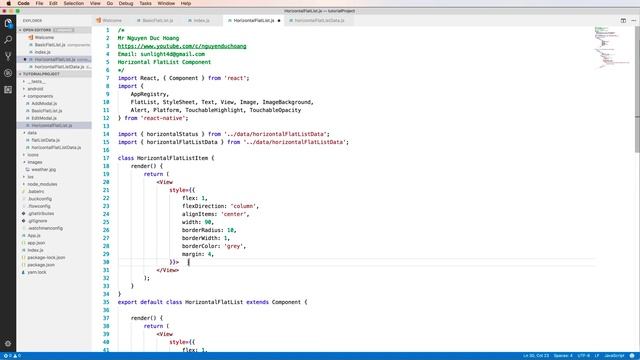Open AddModal.js in components folder
The height and width of the screenshot is (360, 640).
click(x=44, y=104)
